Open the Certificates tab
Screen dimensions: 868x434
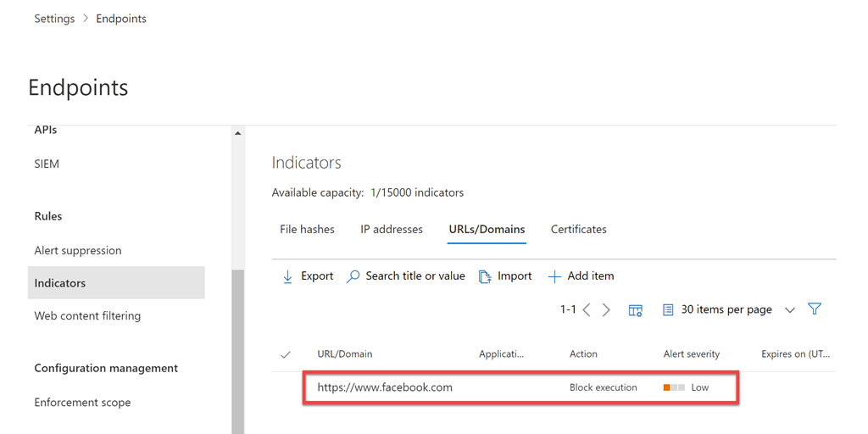coord(578,230)
